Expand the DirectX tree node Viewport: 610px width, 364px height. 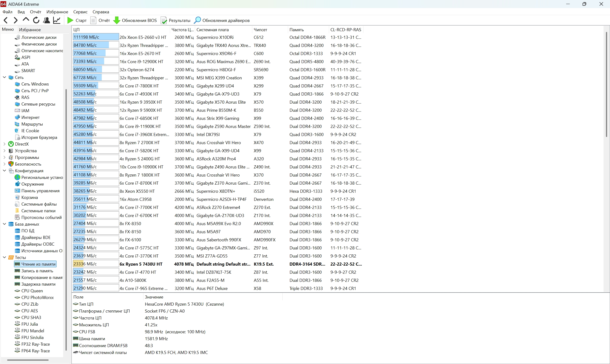[x=5, y=144]
